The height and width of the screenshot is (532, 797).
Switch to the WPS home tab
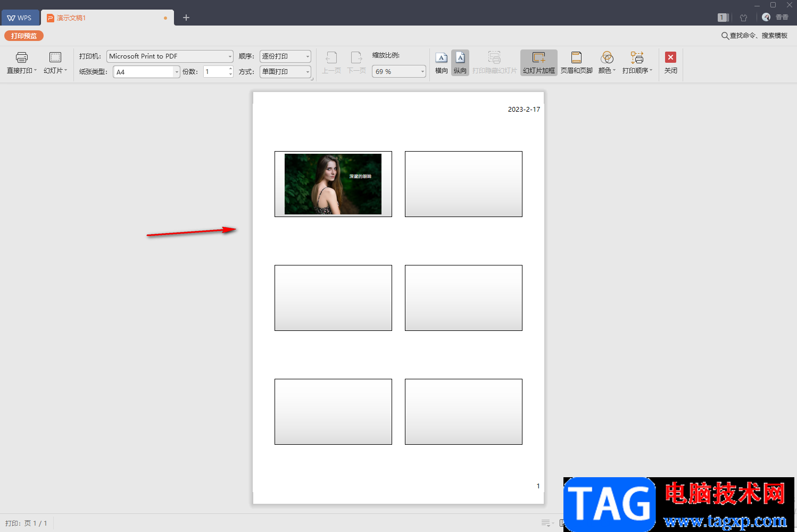20,18
